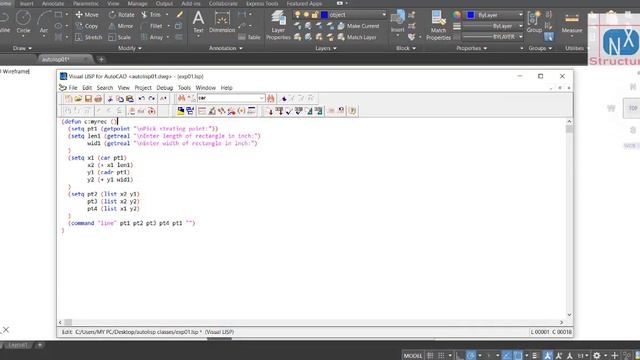Select the Text annotation tool
640x360 pixels.
(x=198, y=22)
